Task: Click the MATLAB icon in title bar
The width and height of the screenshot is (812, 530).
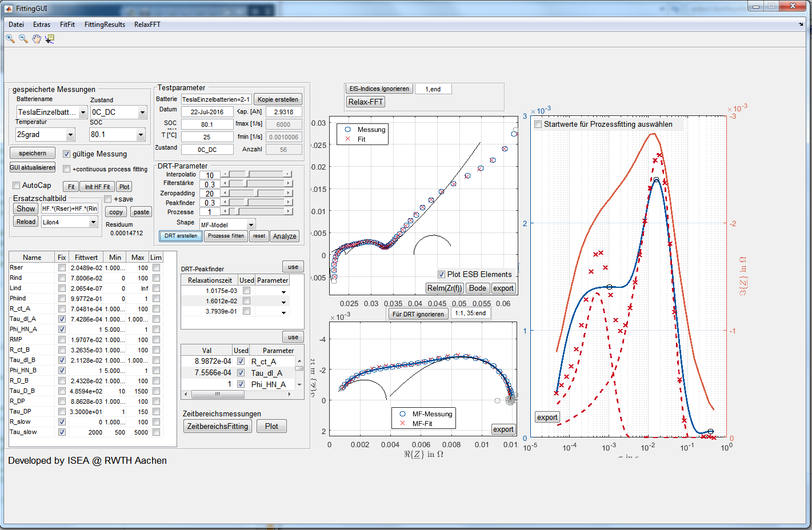Action: [x=8, y=9]
